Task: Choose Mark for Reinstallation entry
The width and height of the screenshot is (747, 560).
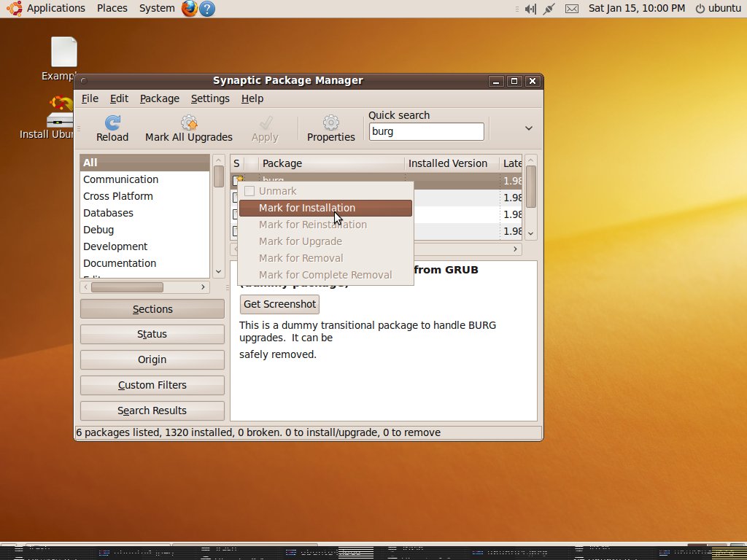Action: coord(325,225)
